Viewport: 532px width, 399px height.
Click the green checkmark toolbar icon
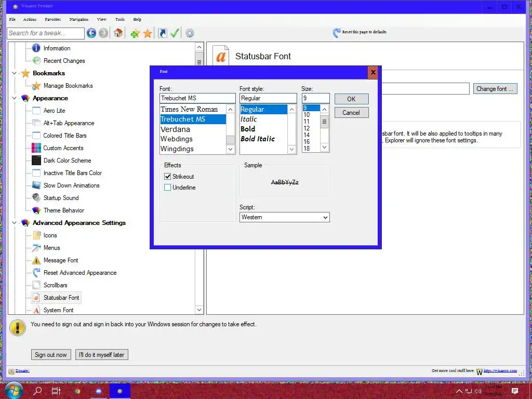tap(175, 33)
